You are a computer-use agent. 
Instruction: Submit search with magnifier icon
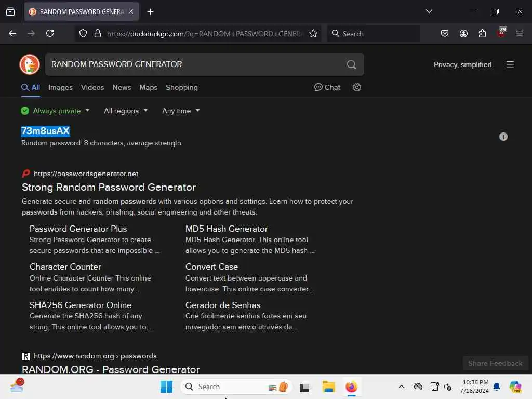351,64
